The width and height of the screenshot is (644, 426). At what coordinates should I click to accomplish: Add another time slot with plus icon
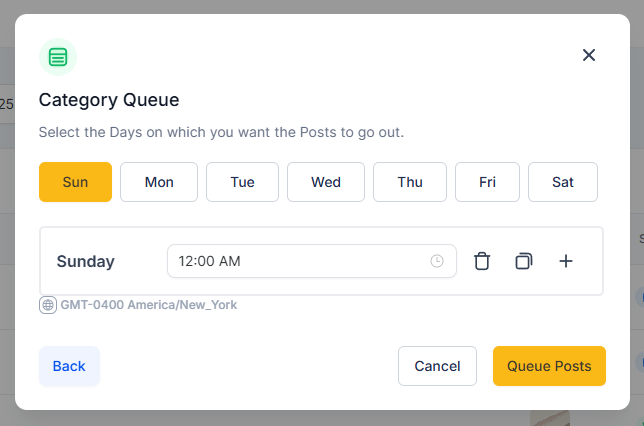(x=566, y=261)
